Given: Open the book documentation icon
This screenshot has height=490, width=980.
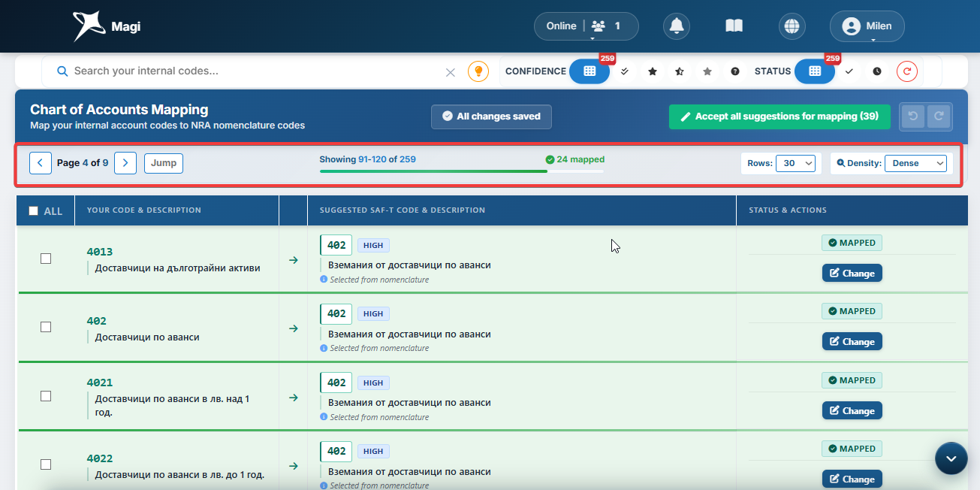Looking at the screenshot, I should (x=734, y=26).
